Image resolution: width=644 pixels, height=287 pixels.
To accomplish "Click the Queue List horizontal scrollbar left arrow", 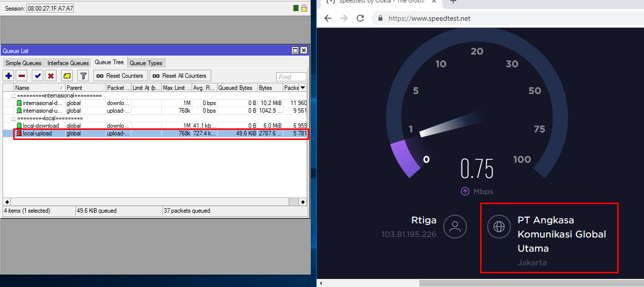I will tap(7, 202).
